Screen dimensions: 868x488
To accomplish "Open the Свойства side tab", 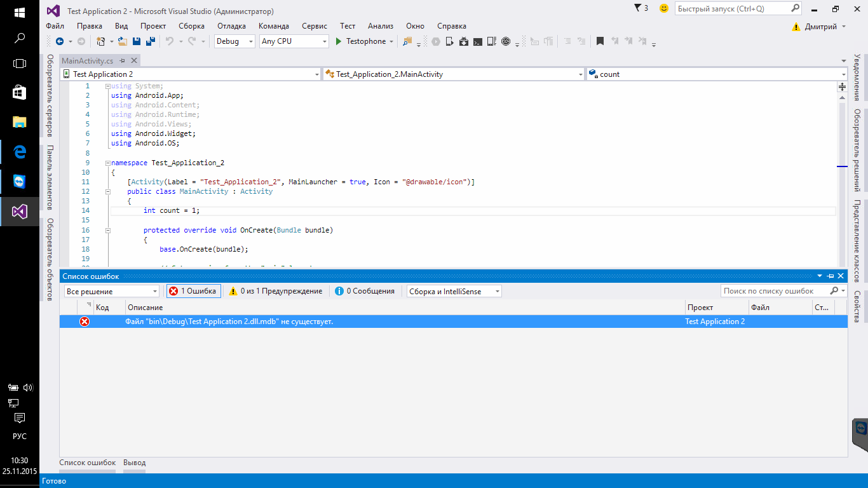I will [857, 306].
